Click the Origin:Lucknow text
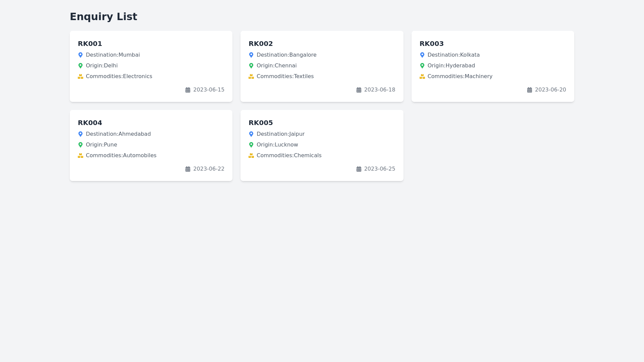The height and width of the screenshot is (362, 644). coord(277,144)
